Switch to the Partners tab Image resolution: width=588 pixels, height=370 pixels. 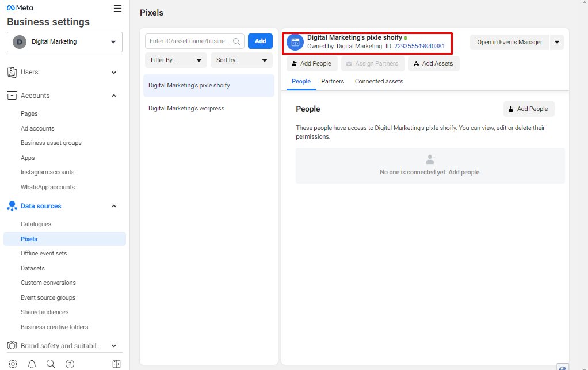point(332,81)
